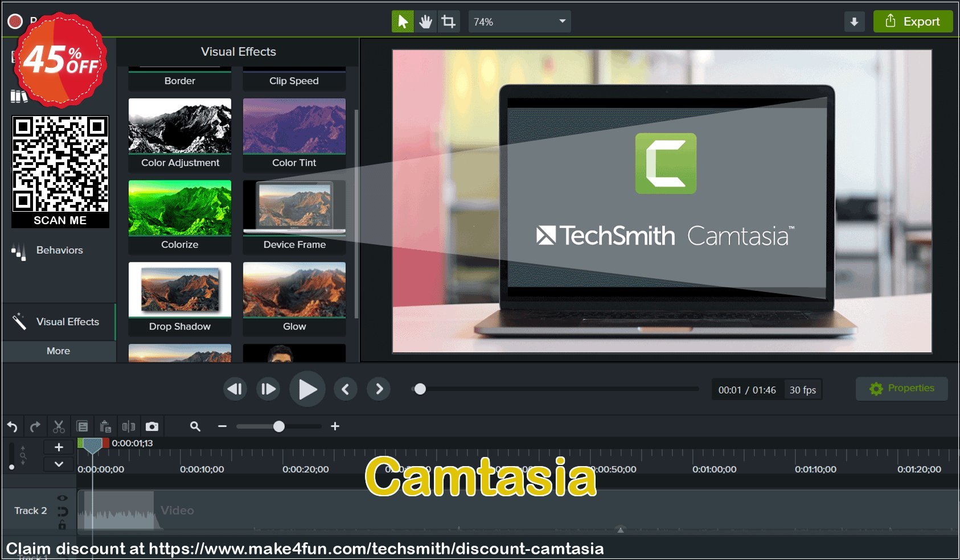Expand the More tools section
Viewport: 960px width, 560px height.
pos(59,351)
